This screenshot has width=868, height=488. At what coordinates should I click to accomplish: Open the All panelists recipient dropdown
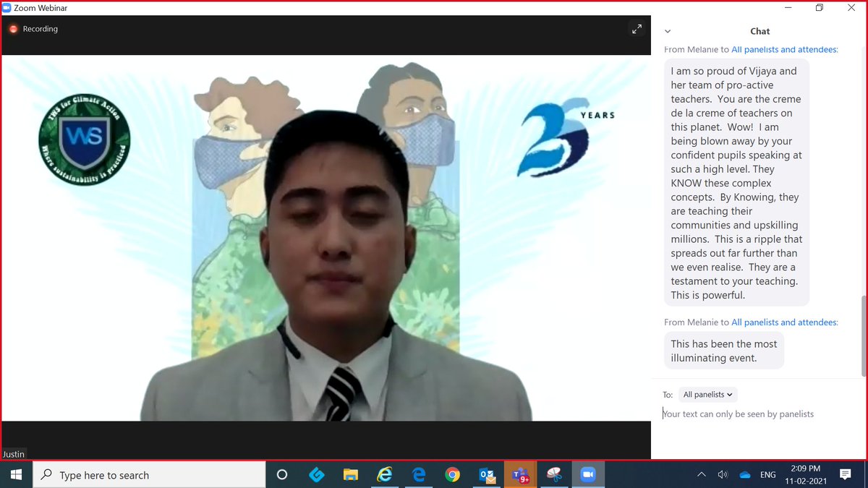707,394
